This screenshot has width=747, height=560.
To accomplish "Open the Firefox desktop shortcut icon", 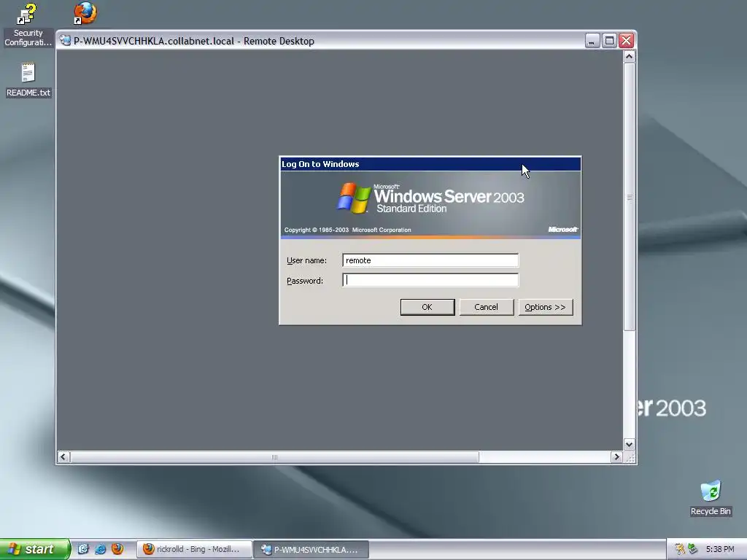I will click(85, 13).
